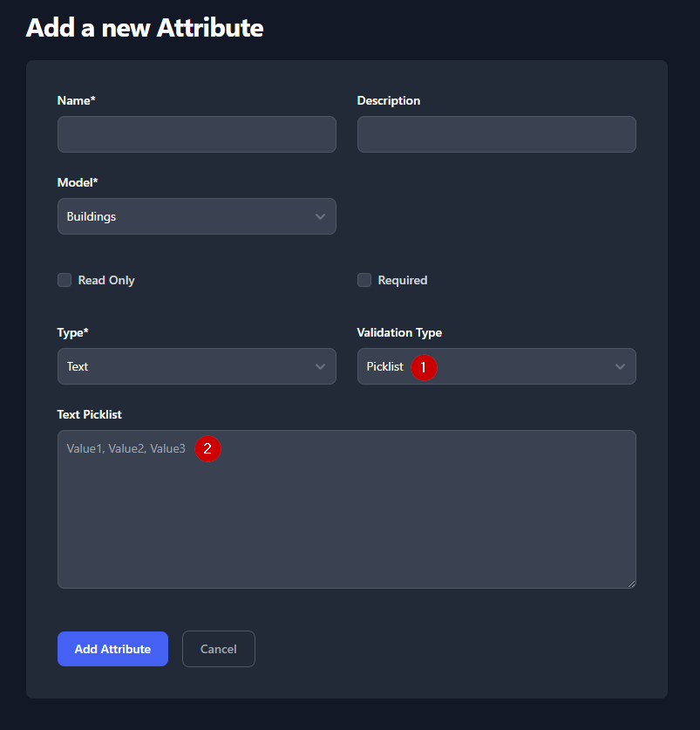
Task: Click the chevron arrow in the Model dropdown
Action: 320,216
